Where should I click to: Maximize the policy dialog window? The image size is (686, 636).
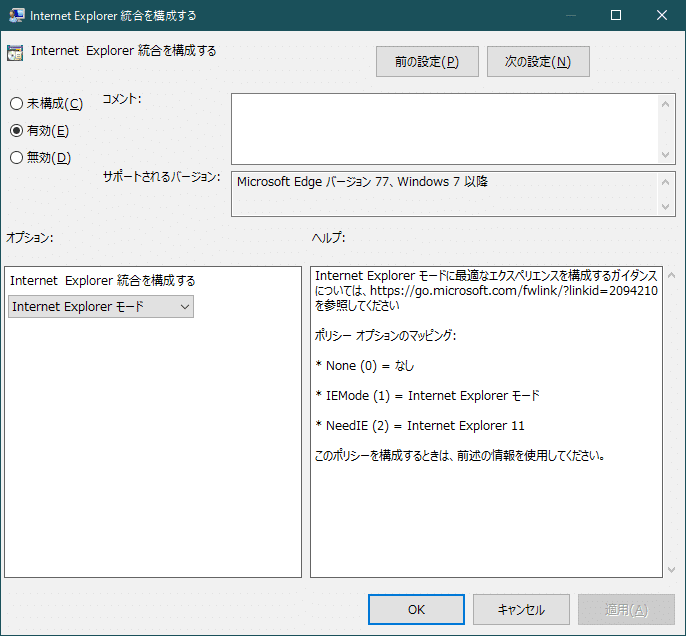616,15
